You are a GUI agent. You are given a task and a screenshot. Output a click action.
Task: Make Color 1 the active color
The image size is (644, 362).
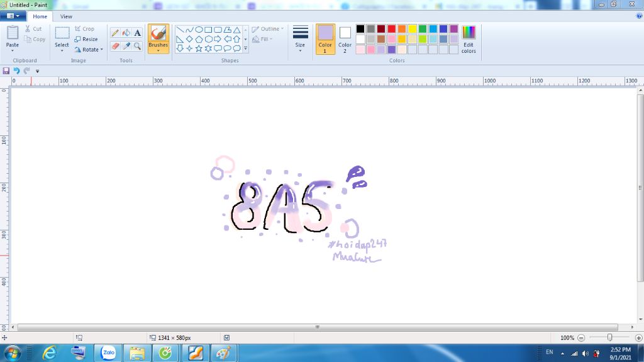[x=325, y=39]
